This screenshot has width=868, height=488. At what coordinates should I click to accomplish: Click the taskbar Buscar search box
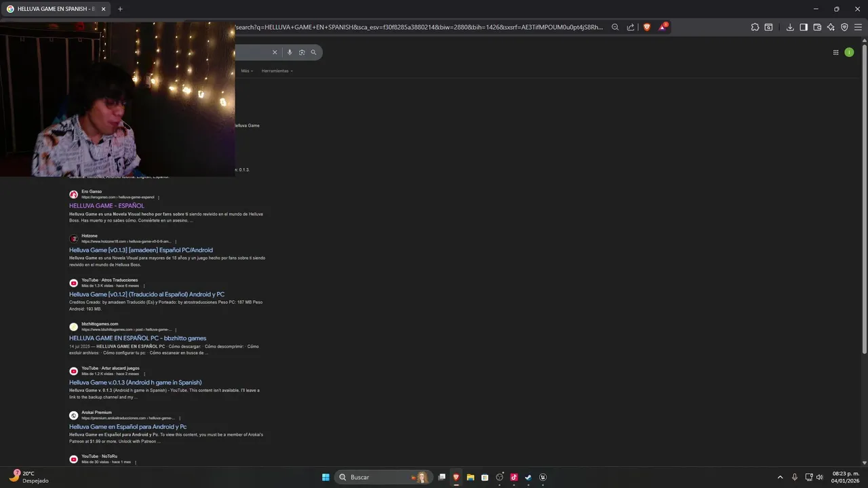[x=384, y=477]
